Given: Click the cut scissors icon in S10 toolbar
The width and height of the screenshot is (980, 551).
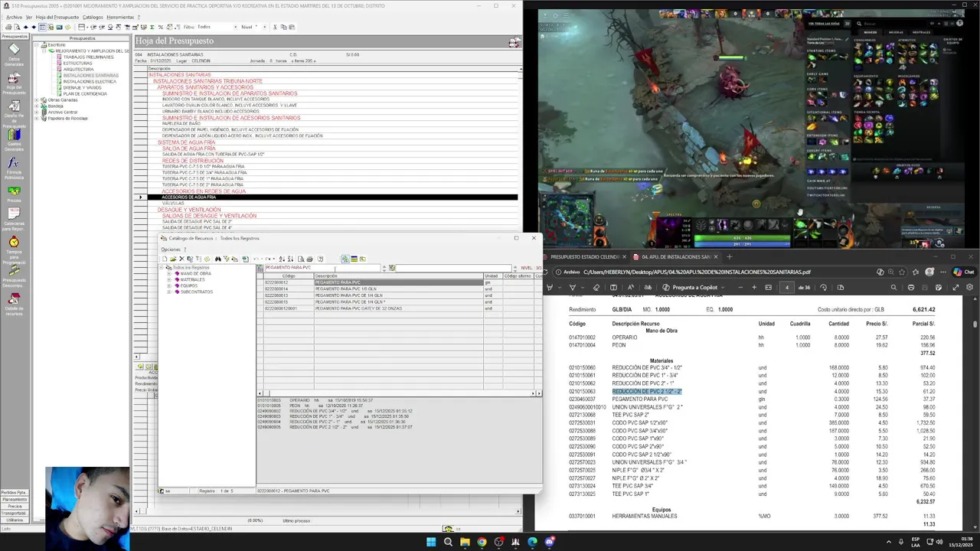Looking at the screenshot, I should (x=275, y=27).
